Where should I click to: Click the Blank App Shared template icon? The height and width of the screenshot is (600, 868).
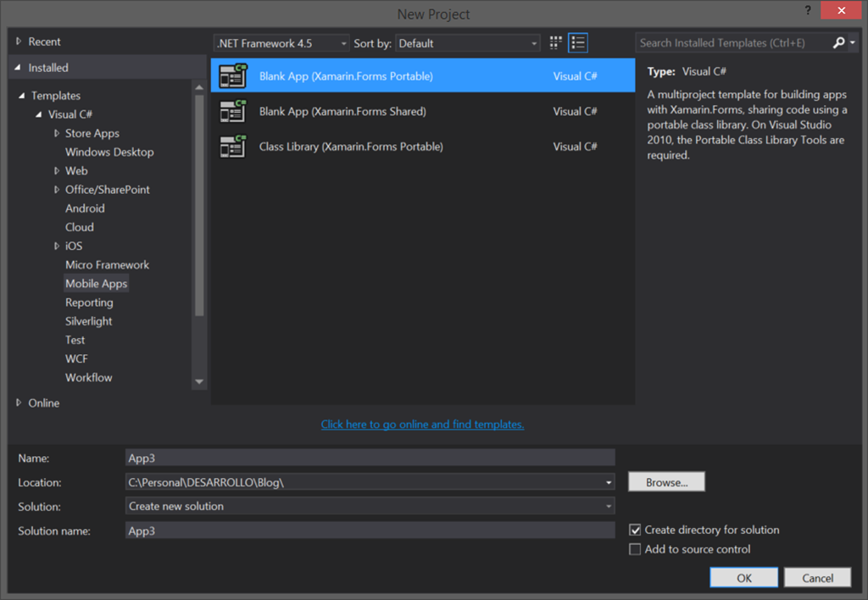point(232,111)
